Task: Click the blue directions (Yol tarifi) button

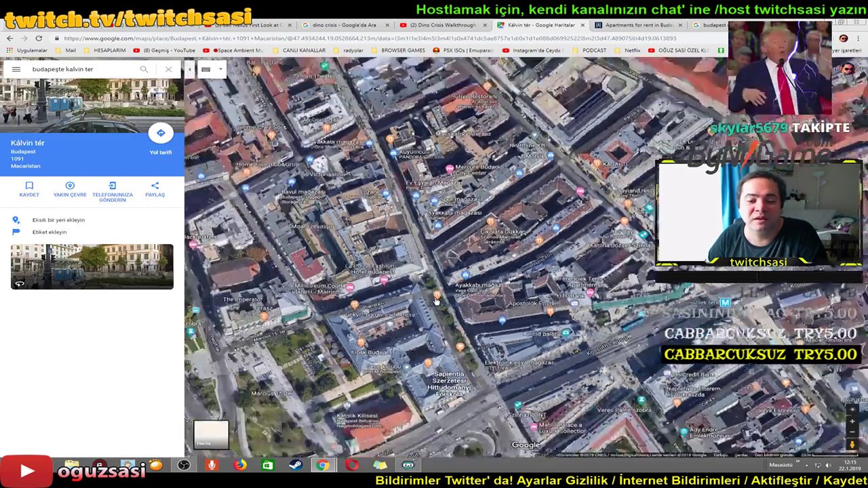Action: coord(161,133)
